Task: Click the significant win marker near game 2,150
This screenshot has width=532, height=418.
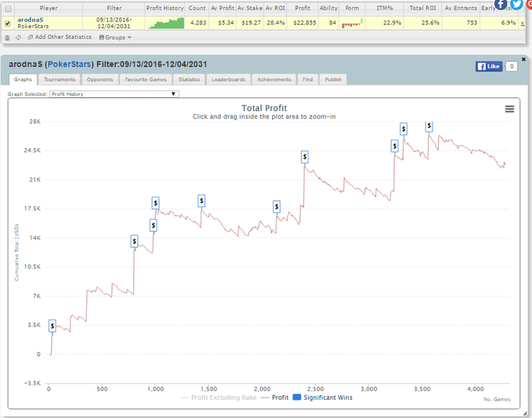Action: (277, 207)
